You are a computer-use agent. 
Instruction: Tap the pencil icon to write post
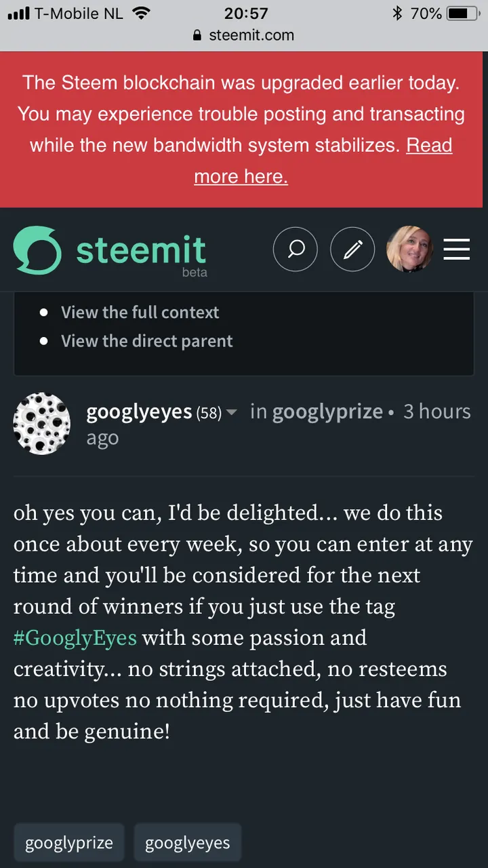point(352,250)
